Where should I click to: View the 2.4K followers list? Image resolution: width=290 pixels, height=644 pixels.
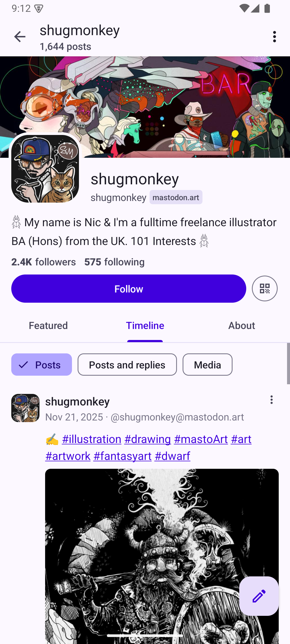[44, 262]
